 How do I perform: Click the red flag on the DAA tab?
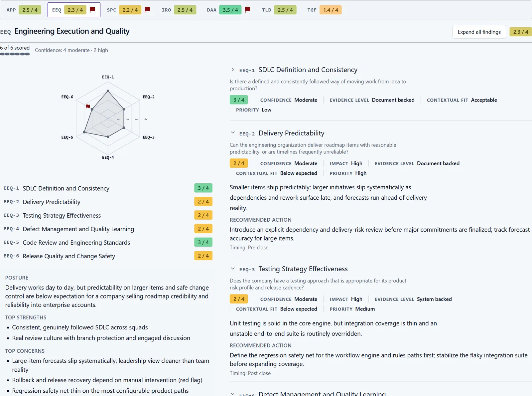click(x=247, y=10)
